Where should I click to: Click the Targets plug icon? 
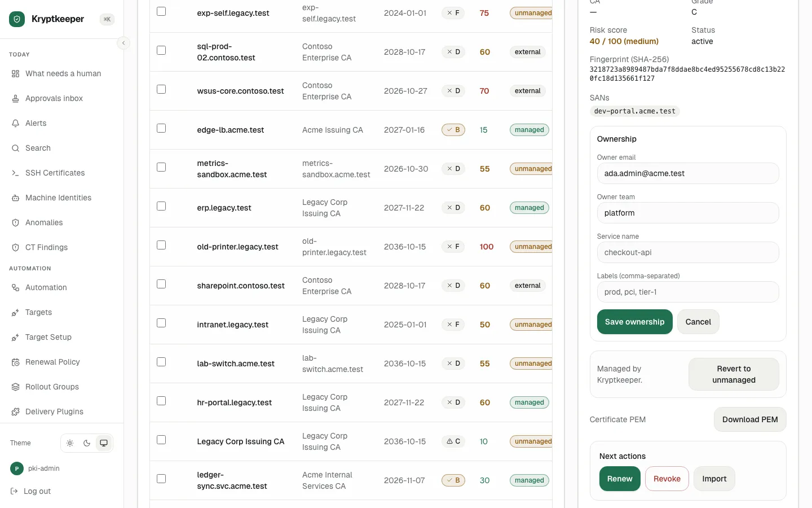[15, 312]
